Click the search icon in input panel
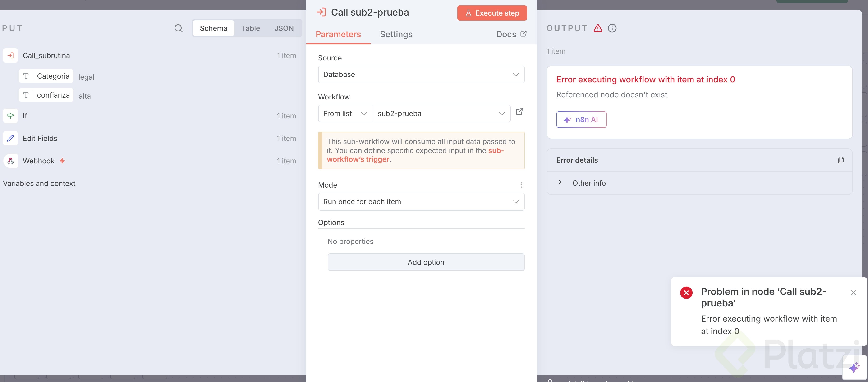Viewport: 868px width, 382px height. 178,28
